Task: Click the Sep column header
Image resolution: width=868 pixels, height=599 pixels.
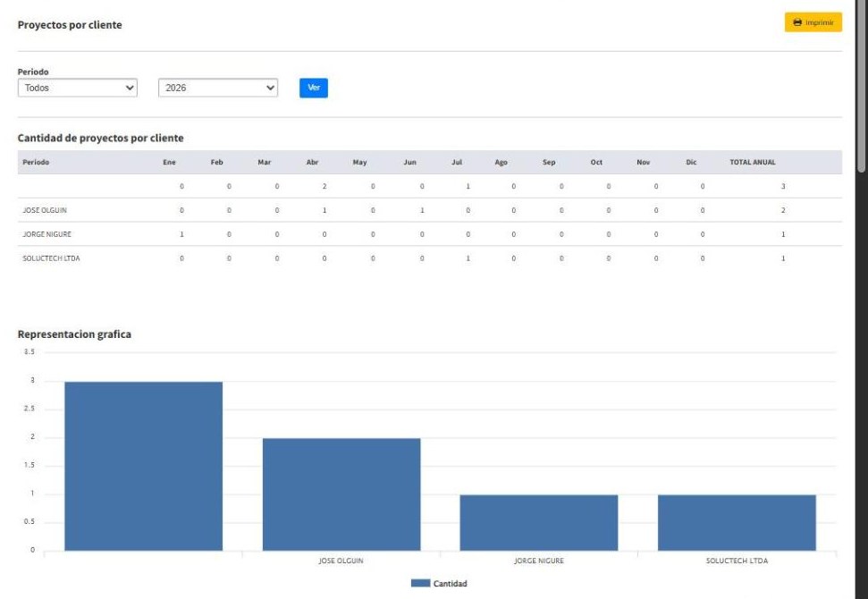Action: point(549,162)
